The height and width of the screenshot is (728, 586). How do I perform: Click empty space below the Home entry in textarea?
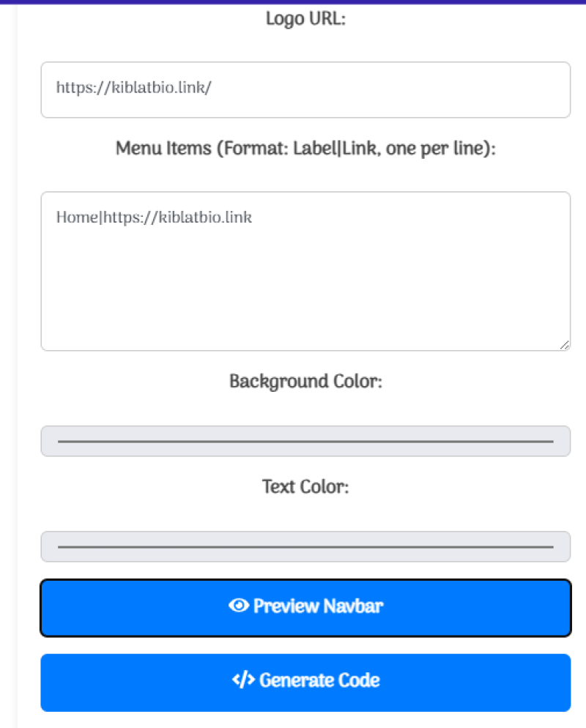coord(305,288)
